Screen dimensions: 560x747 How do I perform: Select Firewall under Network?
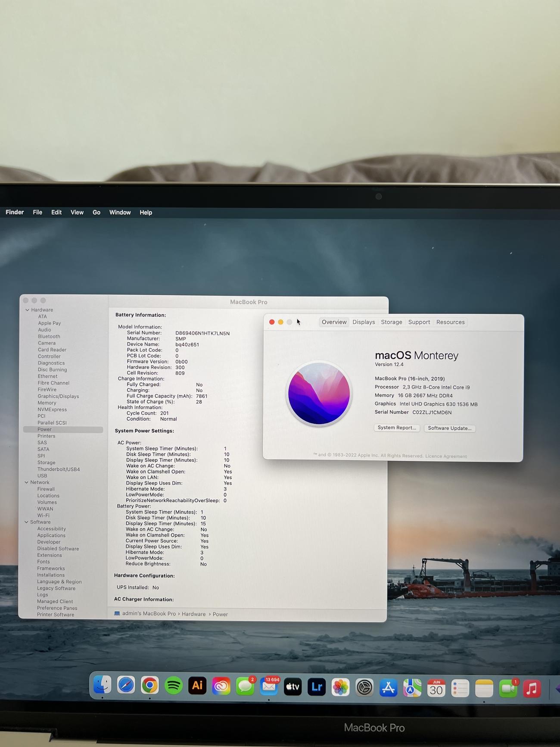[46, 489]
